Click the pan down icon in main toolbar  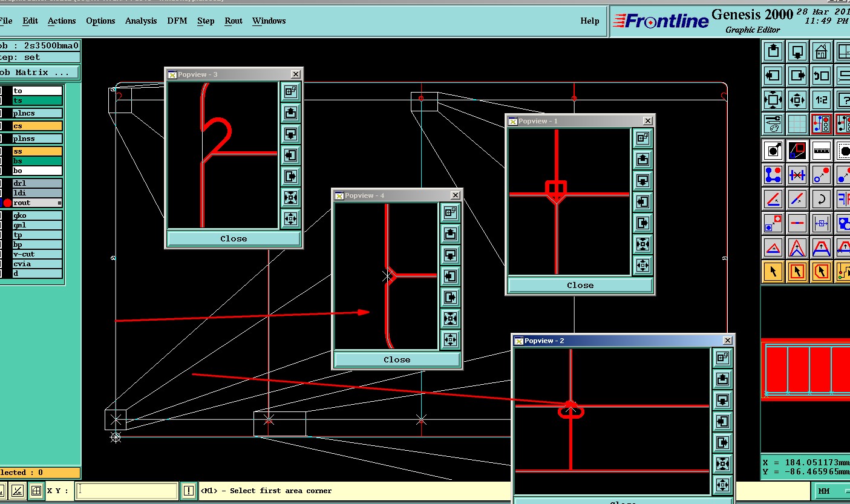(797, 51)
